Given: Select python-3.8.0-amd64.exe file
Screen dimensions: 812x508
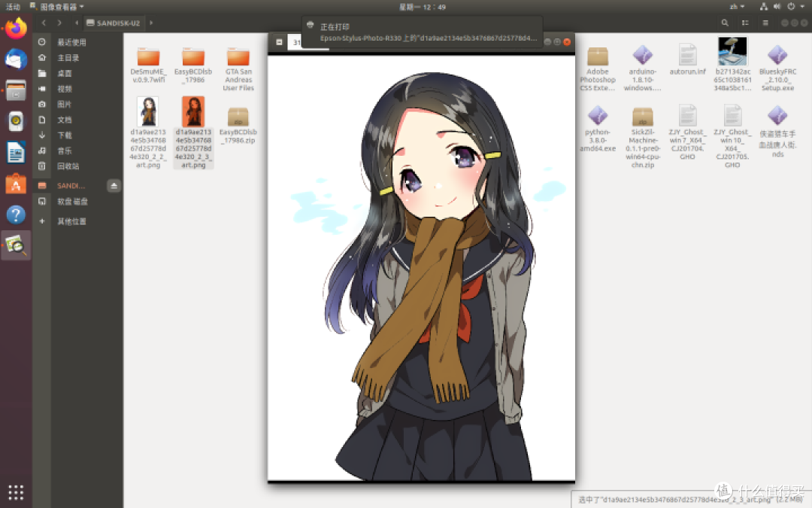Looking at the screenshot, I should pyautogui.click(x=598, y=129).
